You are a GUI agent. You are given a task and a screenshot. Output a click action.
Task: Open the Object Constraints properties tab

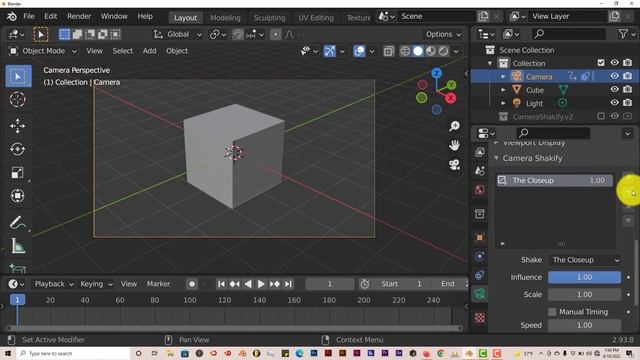click(480, 275)
